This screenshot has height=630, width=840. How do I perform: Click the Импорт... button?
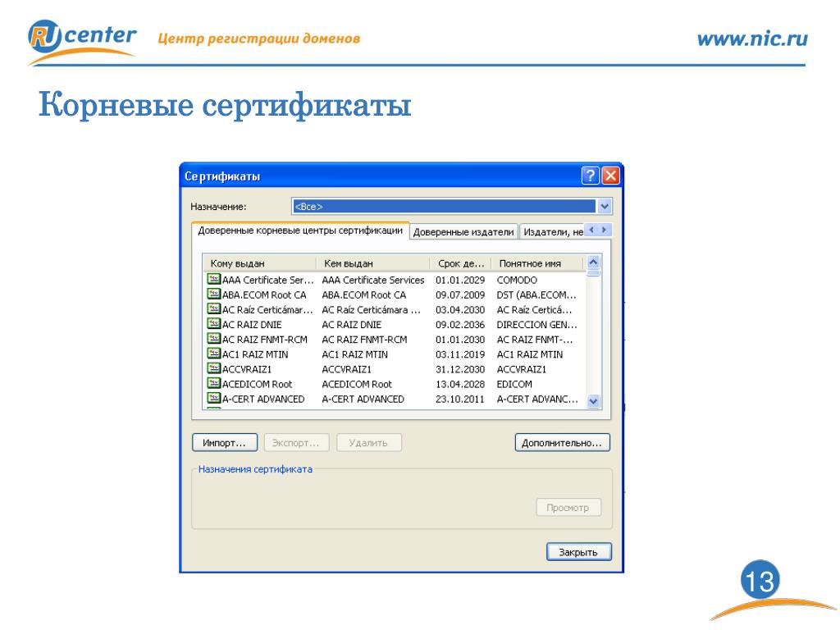point(225,442)
